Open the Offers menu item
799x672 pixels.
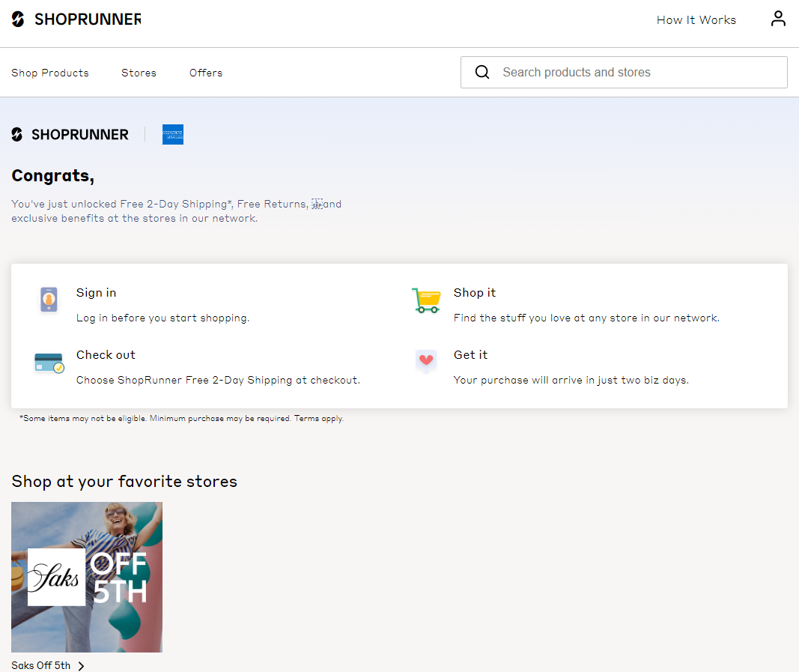[206, 73]
